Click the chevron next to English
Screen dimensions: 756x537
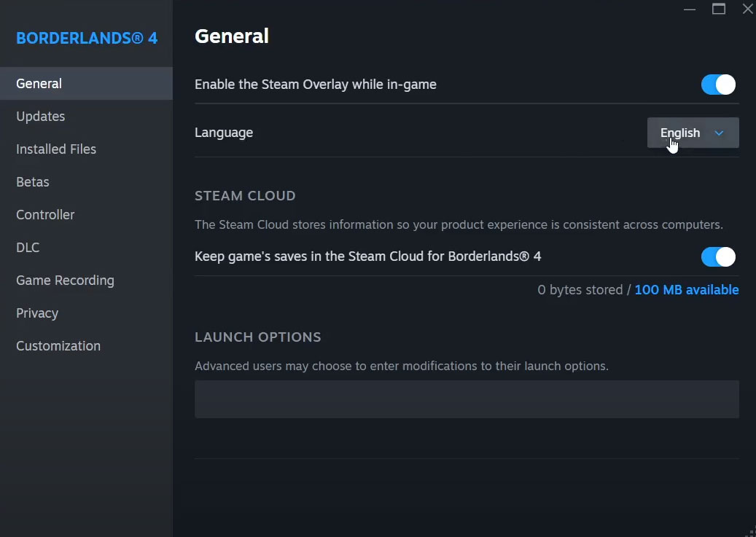coord(719,133)
